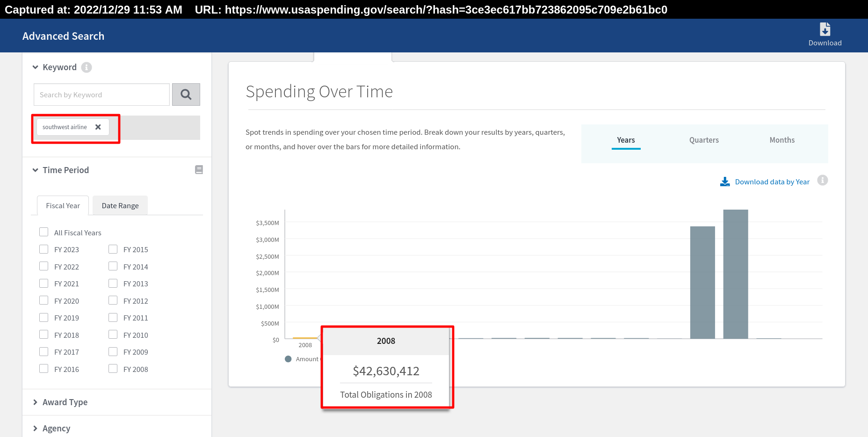This screenshot has width=868, height=437.
Task: Click the $3,500M y-axis label
Action: [268, 223]
